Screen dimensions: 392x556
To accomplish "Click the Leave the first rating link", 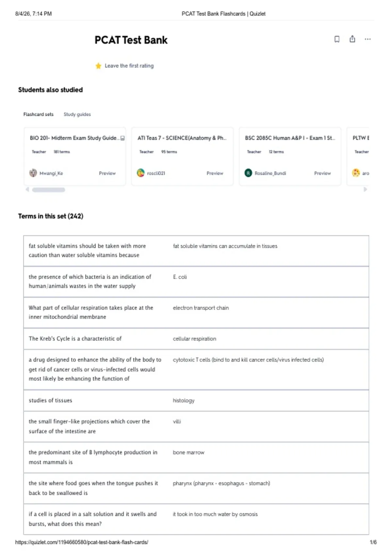I will [x=129, y=66].
